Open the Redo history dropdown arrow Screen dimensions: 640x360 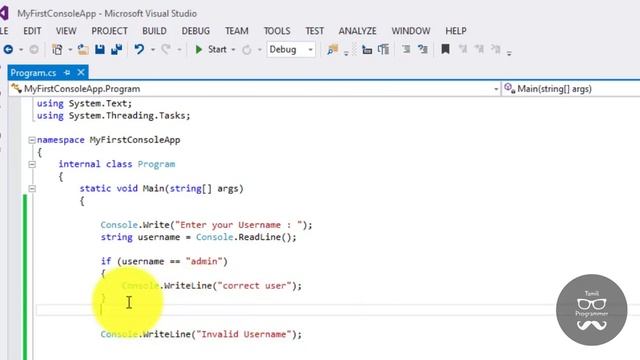[x=179, y=50]
